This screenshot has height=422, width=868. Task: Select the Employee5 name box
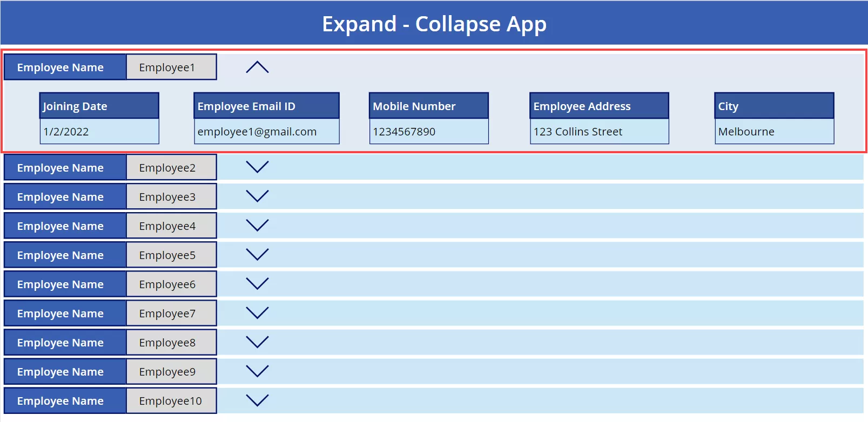coord(171,255)
